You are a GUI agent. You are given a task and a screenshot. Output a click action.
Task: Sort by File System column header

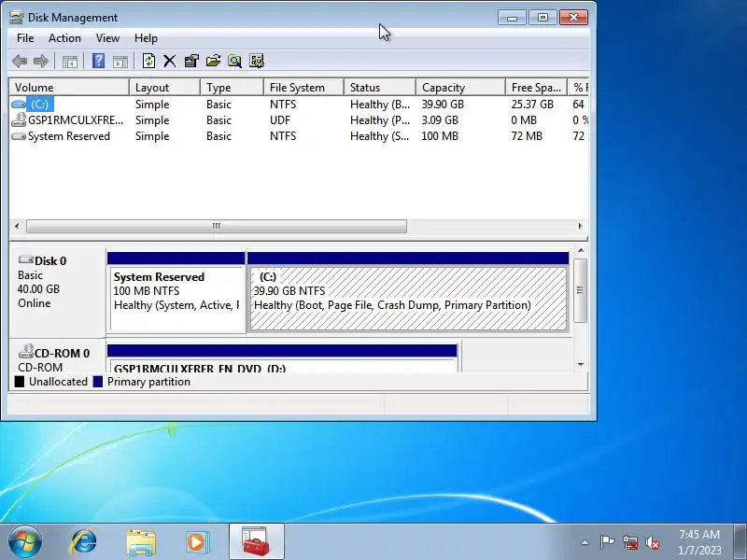pos(304,87)
